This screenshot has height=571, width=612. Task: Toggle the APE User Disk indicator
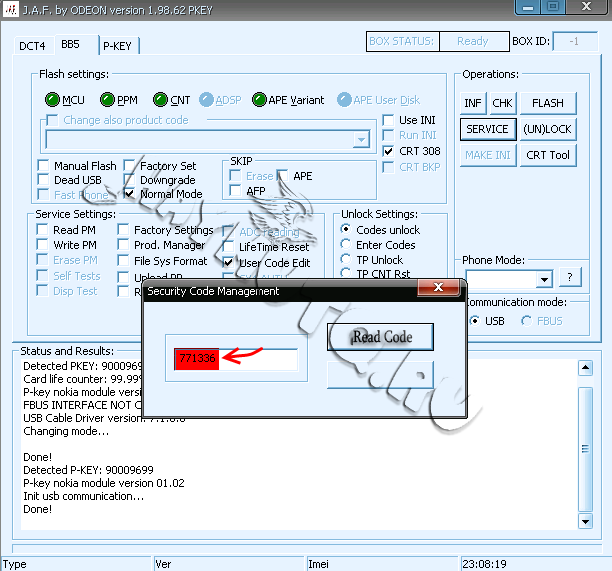344,100
